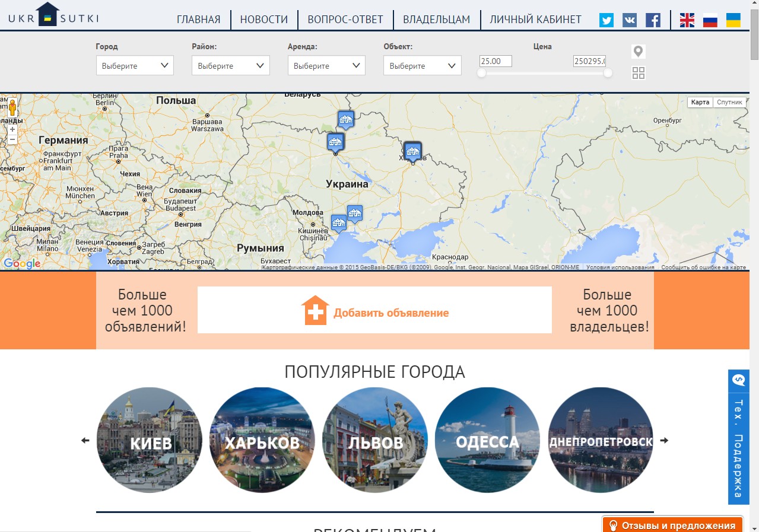Open the VK social link
Screen dimensions: 759x532
[x=630, y=20]
